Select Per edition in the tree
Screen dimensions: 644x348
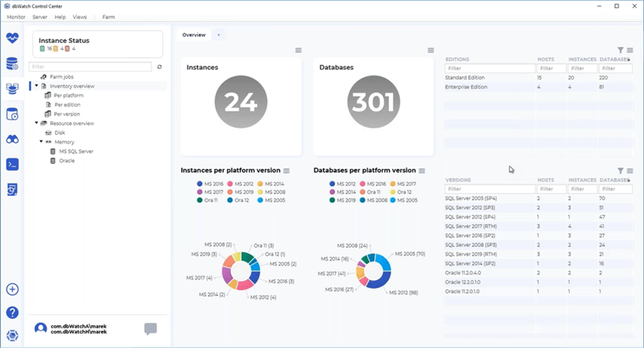click(67, 105)
